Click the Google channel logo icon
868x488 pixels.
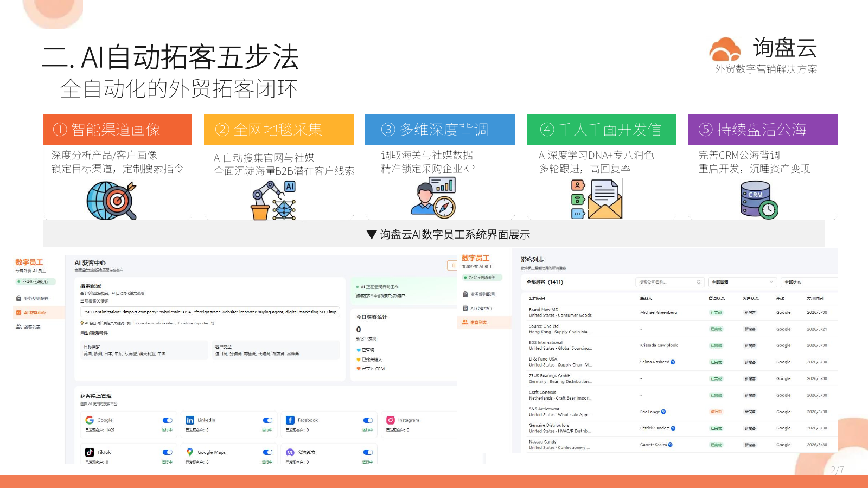coord(90,420)
